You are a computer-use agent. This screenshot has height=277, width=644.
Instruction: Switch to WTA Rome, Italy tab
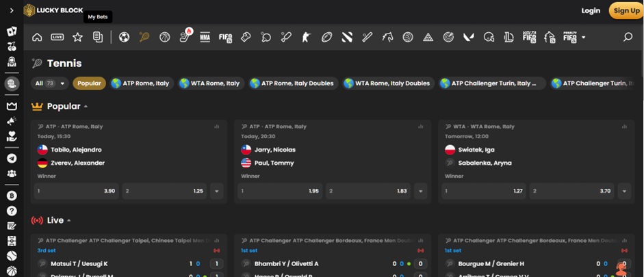tap(209, 83)
